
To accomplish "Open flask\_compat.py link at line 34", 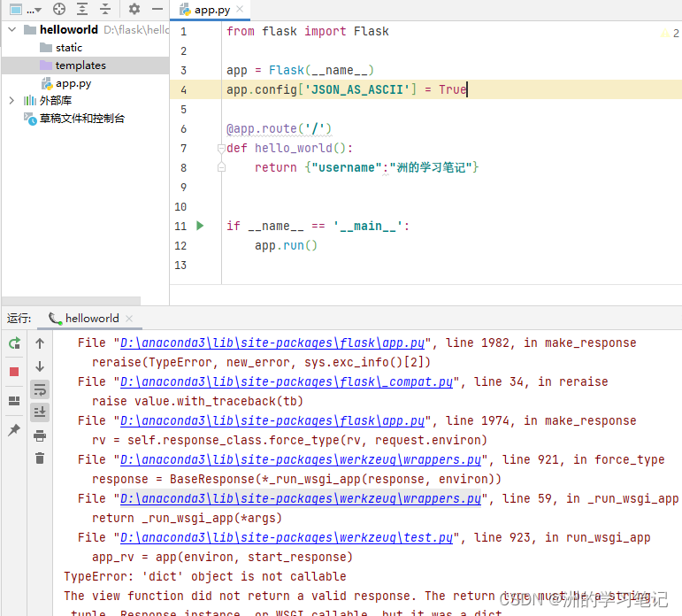I will [x=287, y=381].
